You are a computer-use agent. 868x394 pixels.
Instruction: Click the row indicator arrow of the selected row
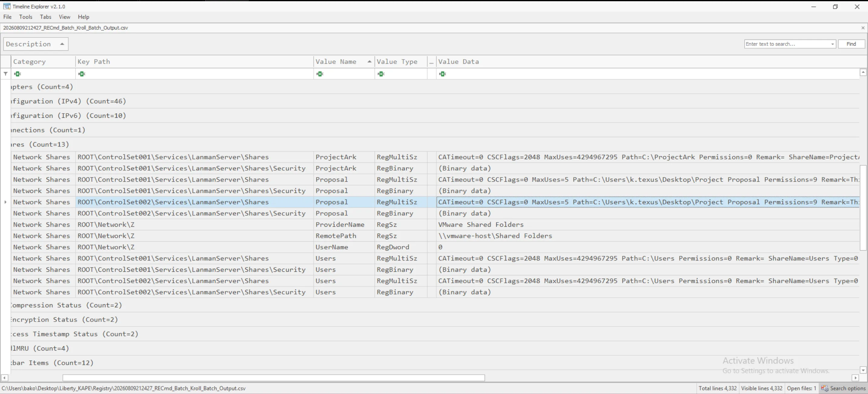(5, 202)
